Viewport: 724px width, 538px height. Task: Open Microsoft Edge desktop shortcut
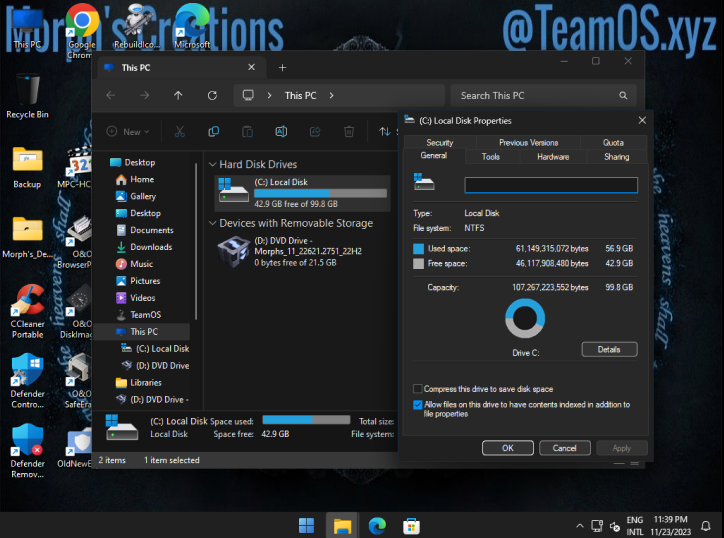pos(192,26)
